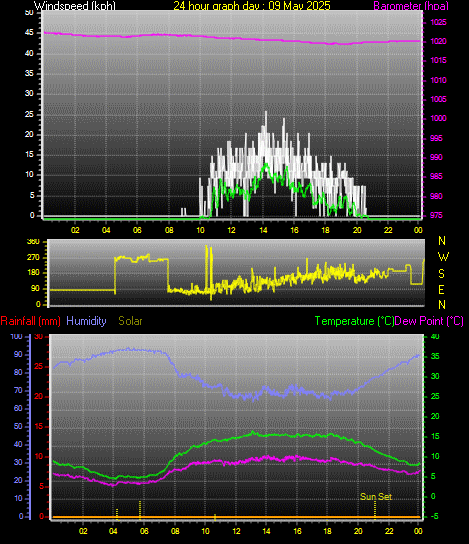The width and height of the screenshot is (469, 544).
Task: Click the '995' barometer scale value
Action: [436, 138]
